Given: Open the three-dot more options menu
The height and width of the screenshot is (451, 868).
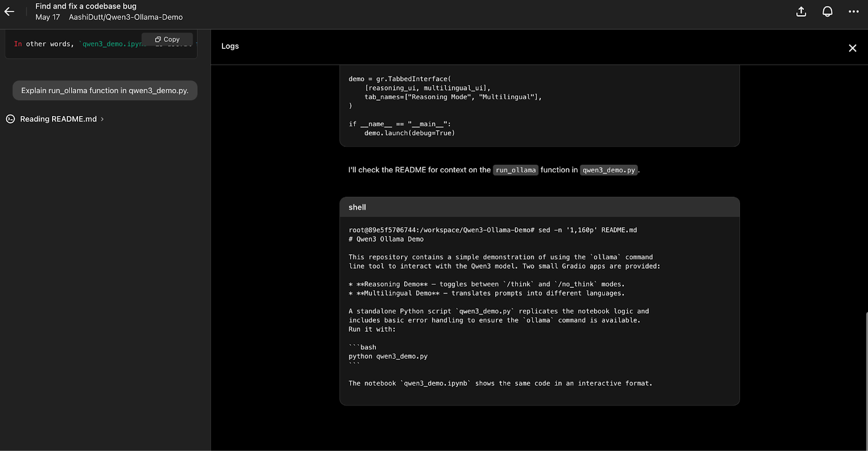Looking at the screenshot, I should coord(853,11).
